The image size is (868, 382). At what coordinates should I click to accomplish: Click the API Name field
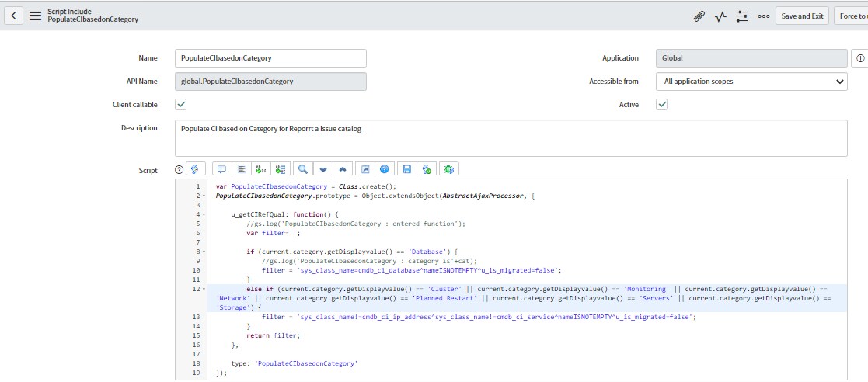coord(270,82)
